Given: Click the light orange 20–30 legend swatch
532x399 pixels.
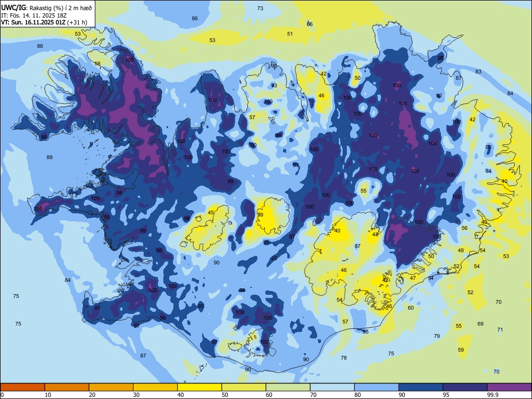Looking at the screenshot, I should [111, 387].
